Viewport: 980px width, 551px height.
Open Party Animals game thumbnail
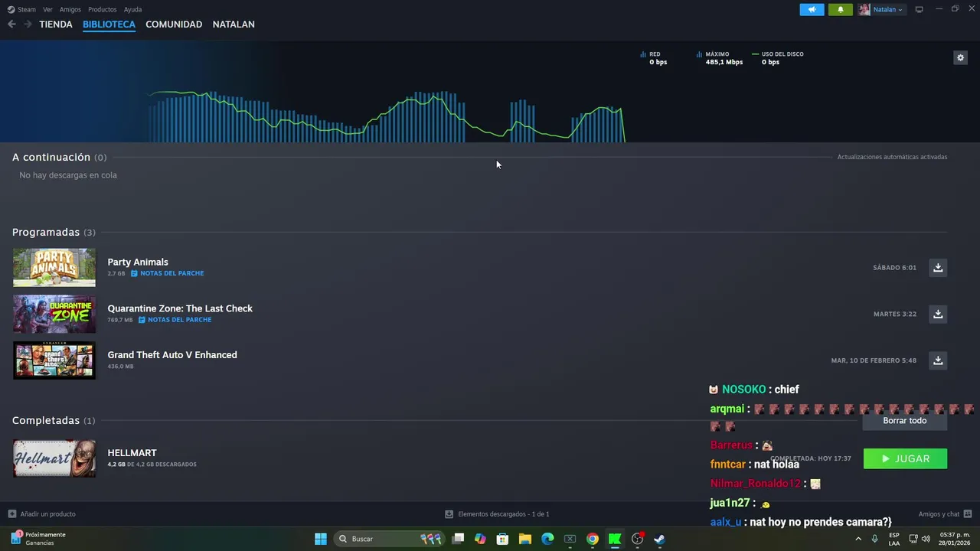pos(54,267)
